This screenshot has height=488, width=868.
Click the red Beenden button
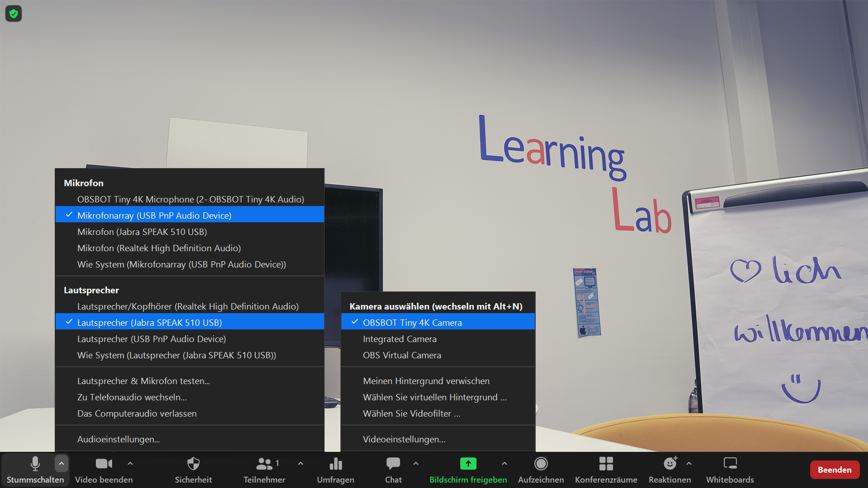(834, 470)
